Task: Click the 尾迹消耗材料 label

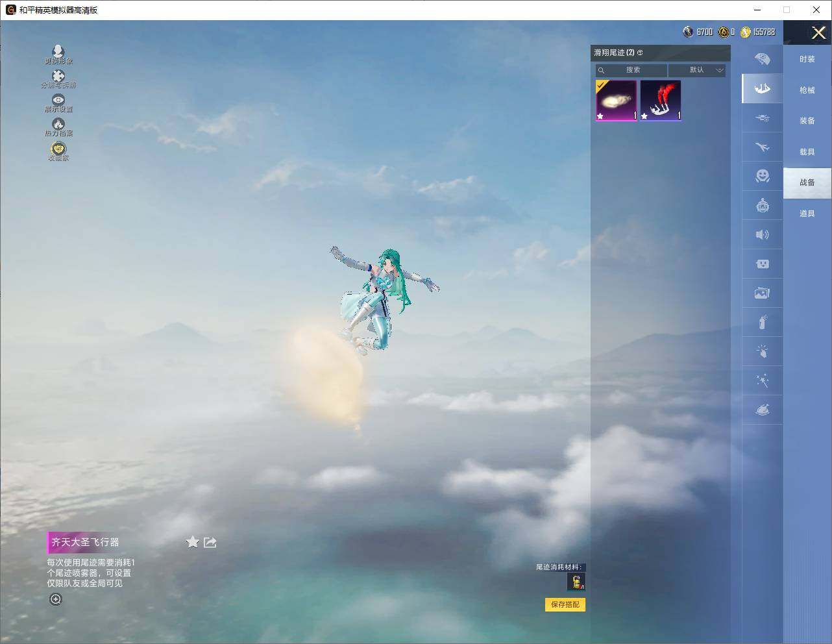Action: tap(559, 567)
